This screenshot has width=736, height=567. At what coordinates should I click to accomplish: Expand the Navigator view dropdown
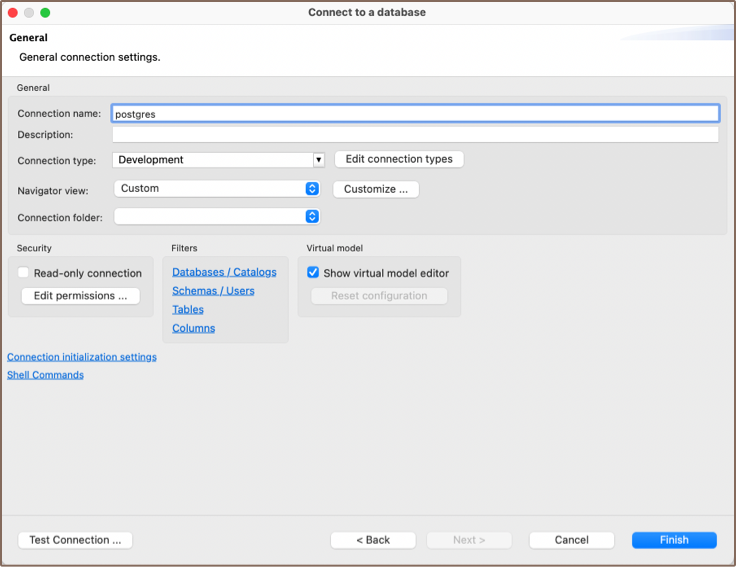[x=311, y=188]
